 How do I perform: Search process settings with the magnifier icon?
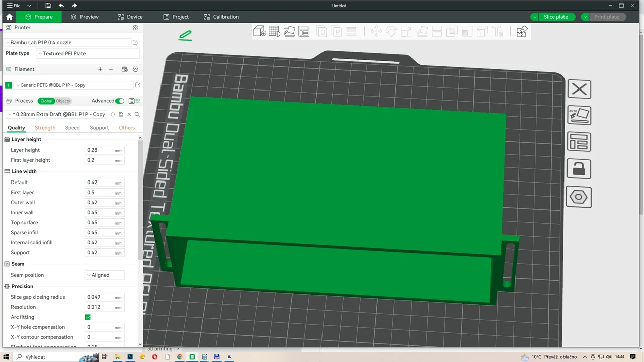(x=137, y=114)
